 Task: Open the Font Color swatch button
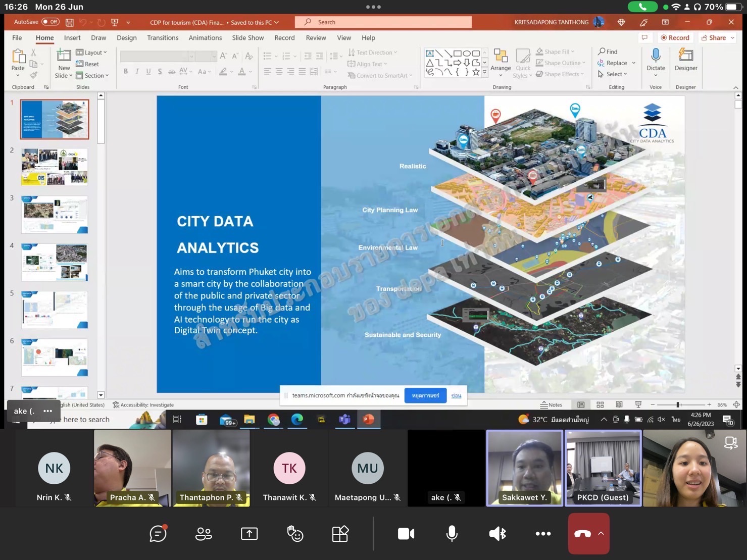(242, 72)
